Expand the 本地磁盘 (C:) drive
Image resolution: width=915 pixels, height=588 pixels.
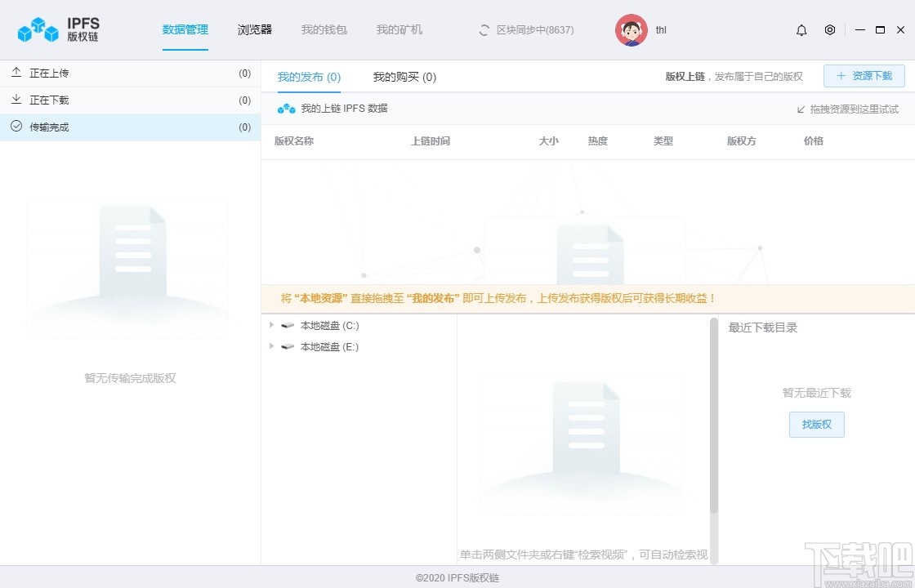point(271,324)
